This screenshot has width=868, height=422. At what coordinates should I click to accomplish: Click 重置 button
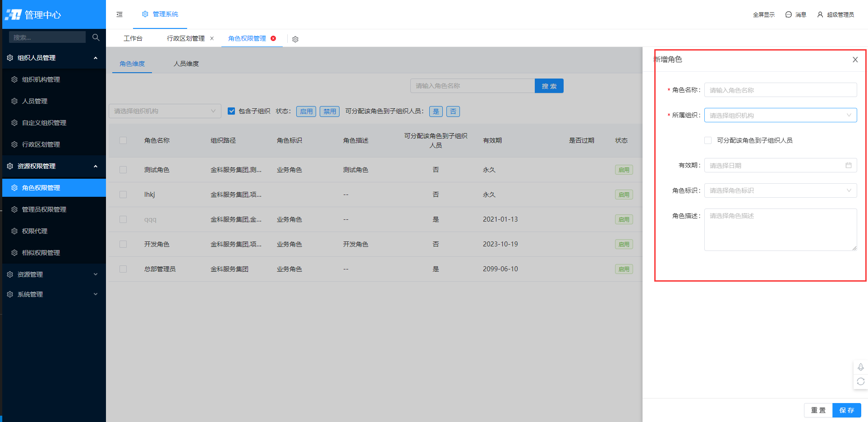pyautogui.click(x=818, y=410)
